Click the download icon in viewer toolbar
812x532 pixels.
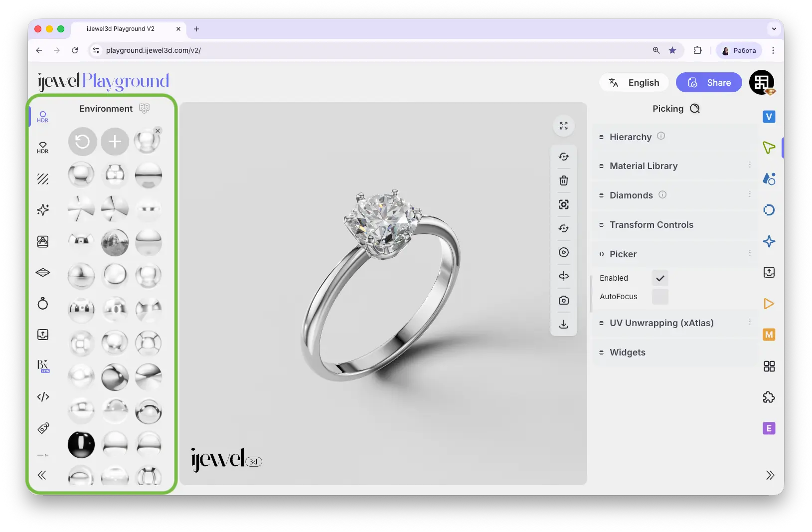(564, 324)
